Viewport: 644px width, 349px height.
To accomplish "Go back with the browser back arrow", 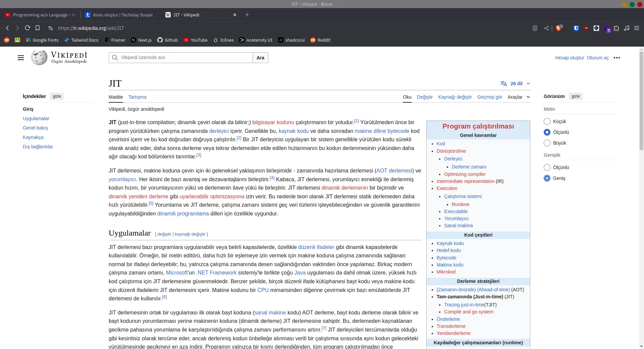I will (7, 28).
